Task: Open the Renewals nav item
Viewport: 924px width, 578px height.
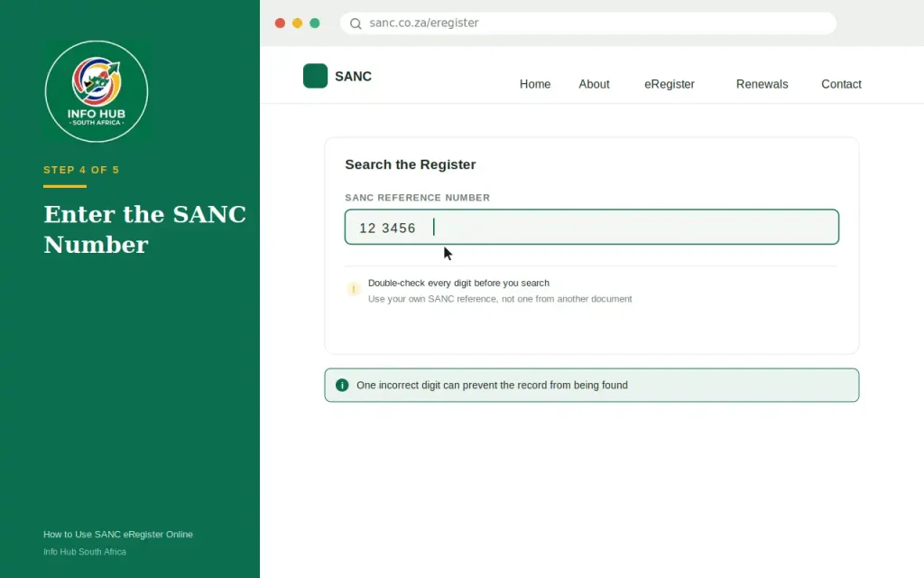Action: [x=762, y=84]
